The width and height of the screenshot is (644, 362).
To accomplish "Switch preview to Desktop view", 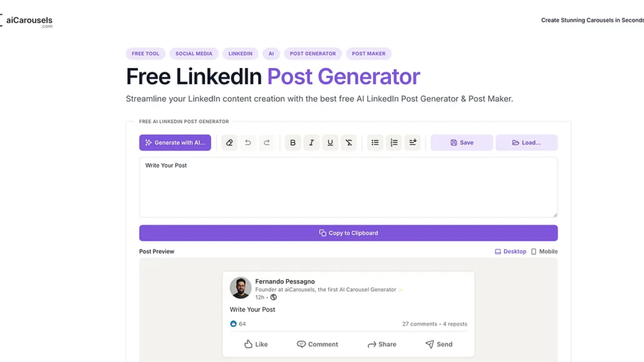I will coord(511,251).
